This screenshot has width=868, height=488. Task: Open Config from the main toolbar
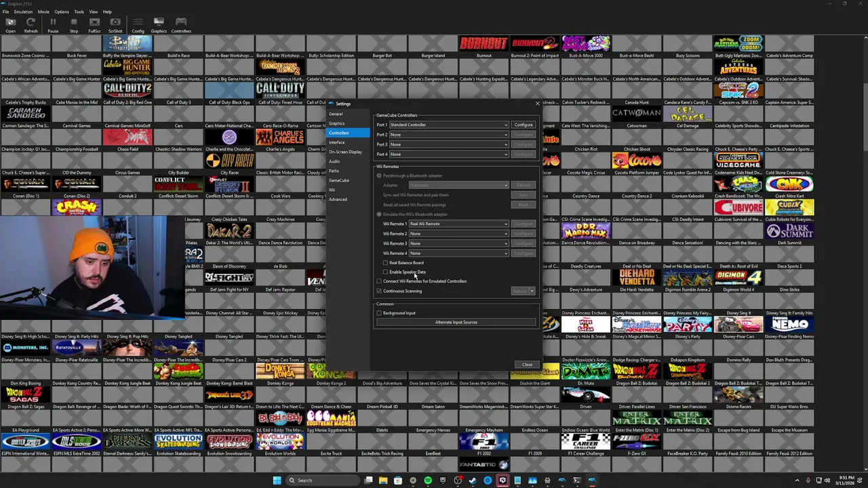click(x=138, y=22)
